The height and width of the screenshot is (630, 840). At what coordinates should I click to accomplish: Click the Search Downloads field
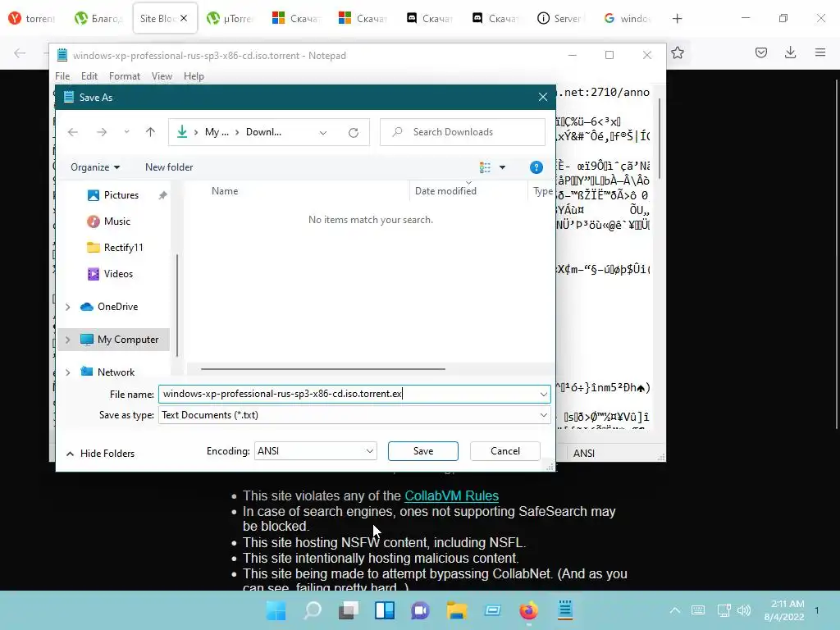coord(463,132)
